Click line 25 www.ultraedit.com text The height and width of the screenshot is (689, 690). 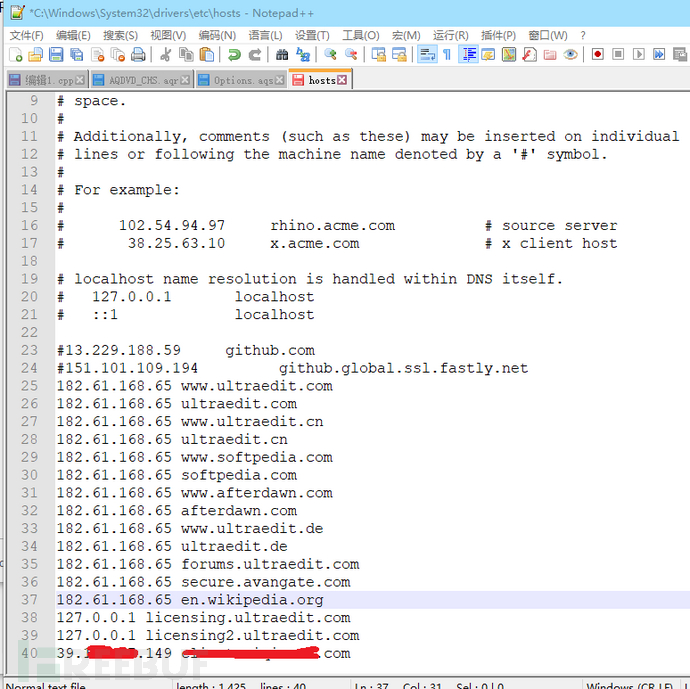[257, 386]
